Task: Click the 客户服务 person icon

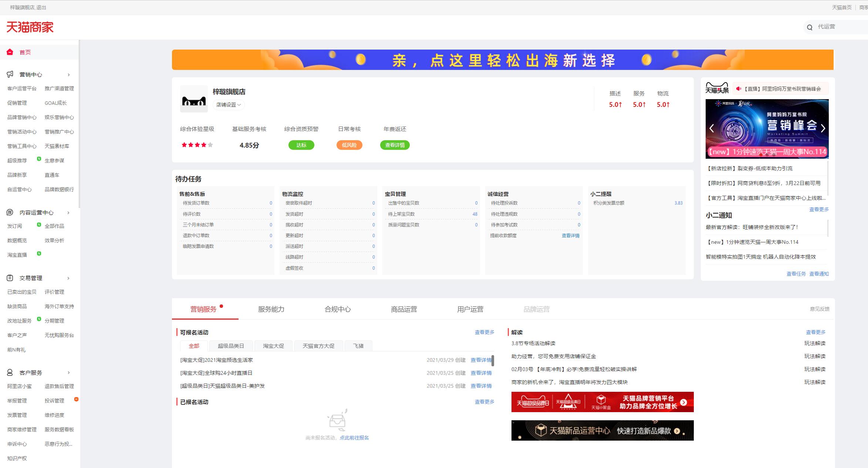Action: coord(10,373)
